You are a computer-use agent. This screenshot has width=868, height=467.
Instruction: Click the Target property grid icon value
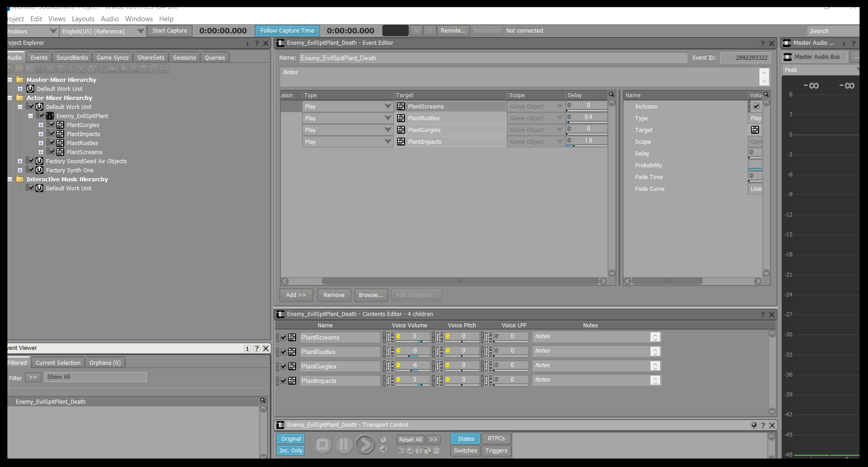755,130
